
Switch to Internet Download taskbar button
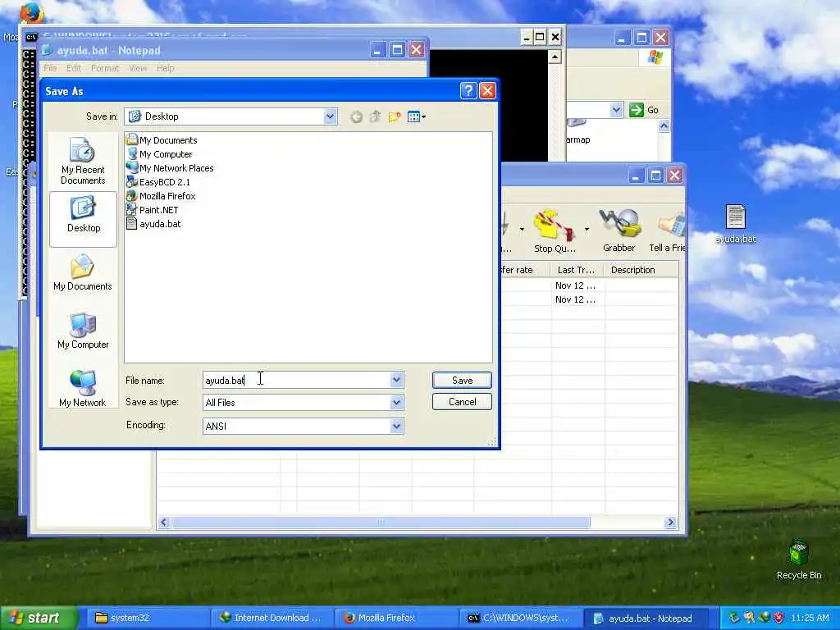coord(272,618)
